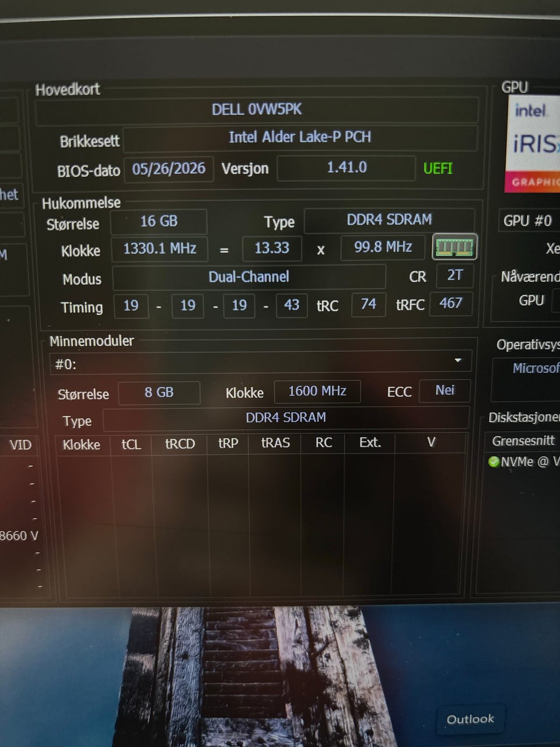Click the Grensesnitt column header
Viewport: 560px width, 747px height.
pos(523,441)
